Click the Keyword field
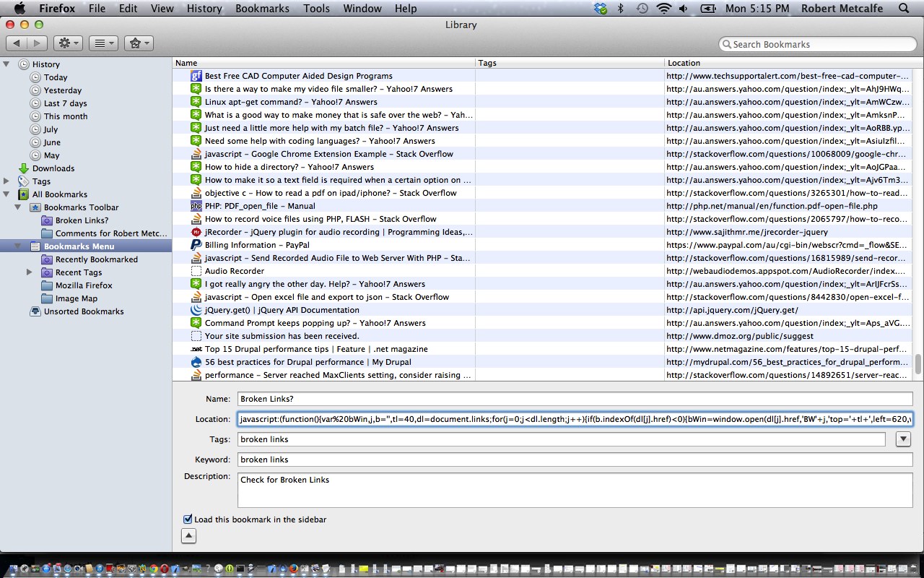 [x=575, y=460]
